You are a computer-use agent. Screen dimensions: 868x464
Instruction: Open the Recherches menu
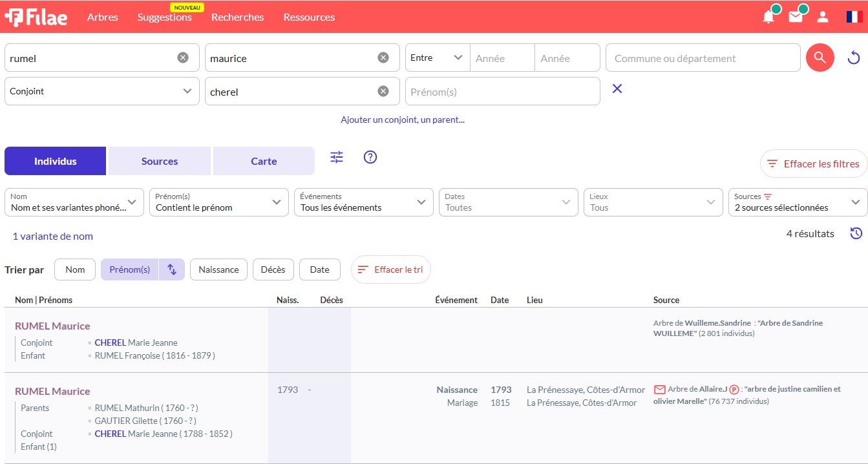click(x=238, y=17)
